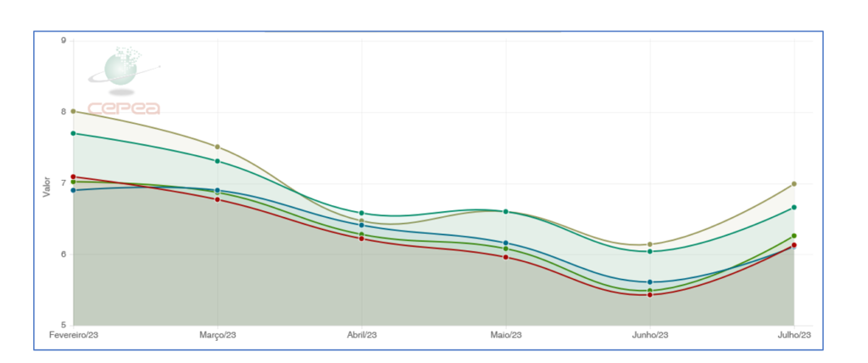Select the red data point at Abril/23
Screen dimensions: 868x363
(x=362, y=238)
